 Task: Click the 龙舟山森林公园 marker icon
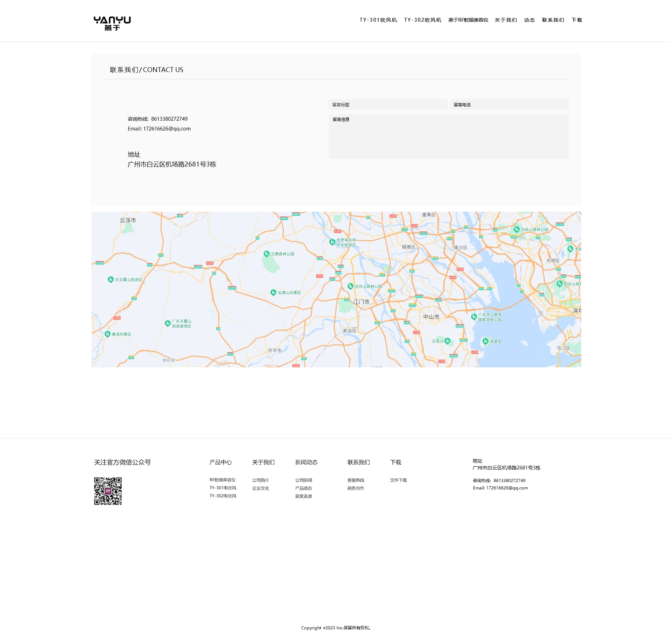(350, 286)
